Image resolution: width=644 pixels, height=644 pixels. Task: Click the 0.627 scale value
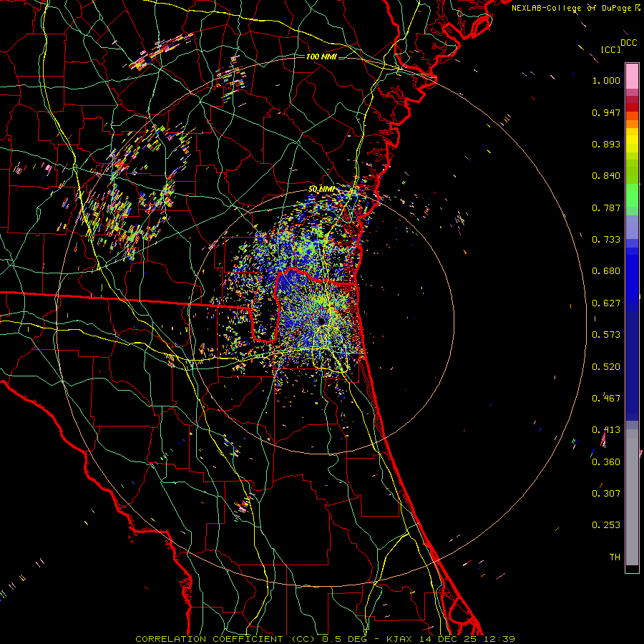[x=606, y=303]
